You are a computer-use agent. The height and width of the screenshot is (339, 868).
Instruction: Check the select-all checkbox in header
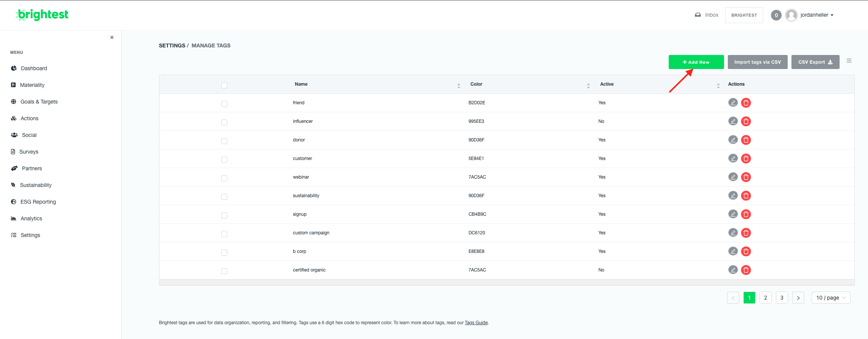click(224, 85)
